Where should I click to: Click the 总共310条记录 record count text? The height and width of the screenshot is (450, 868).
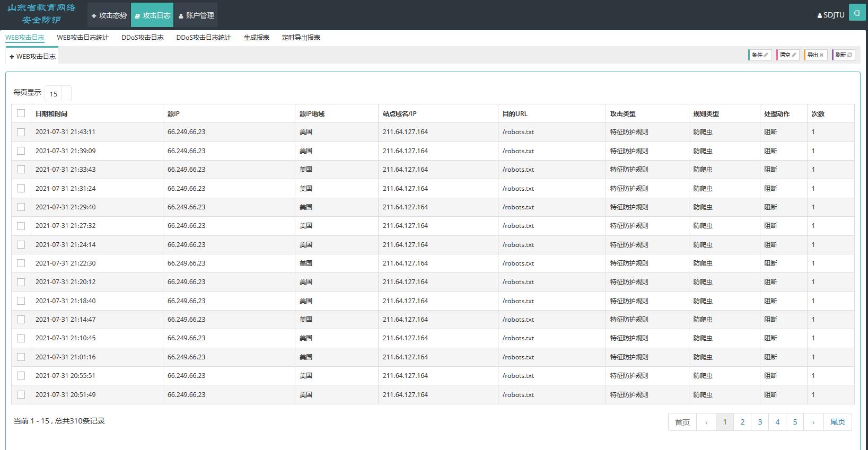point(80,421)
